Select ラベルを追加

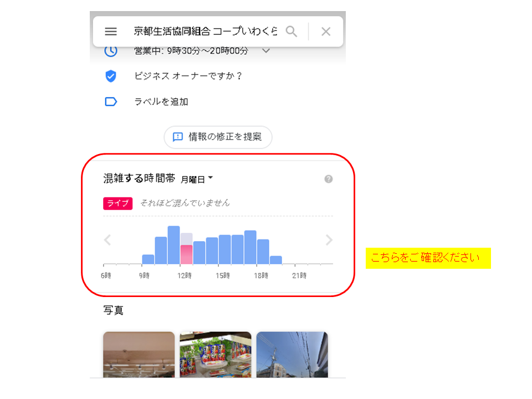161,101
